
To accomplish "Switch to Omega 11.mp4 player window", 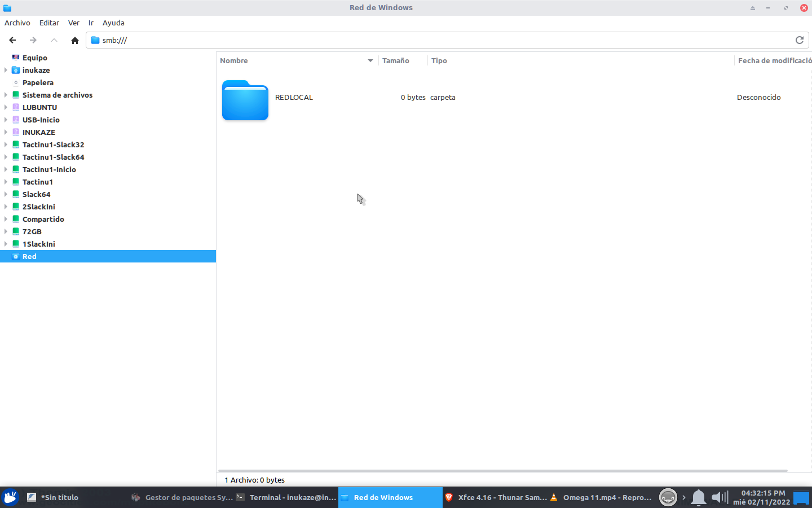I will (x=601, y=497).
